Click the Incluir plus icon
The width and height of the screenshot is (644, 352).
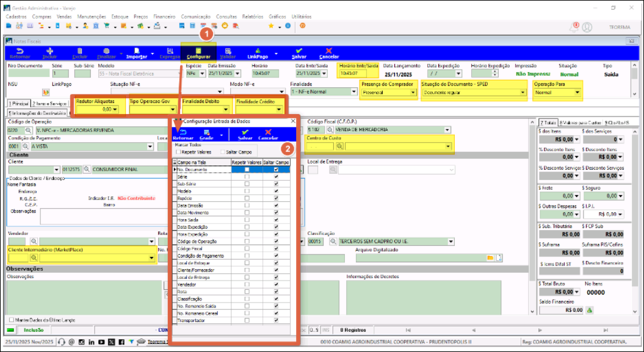(49, 53)
